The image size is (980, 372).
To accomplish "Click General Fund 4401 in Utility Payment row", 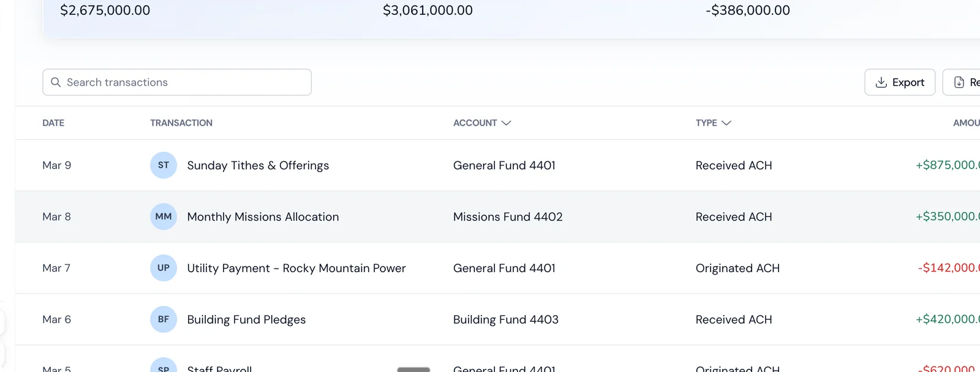I will coord(504,268).
